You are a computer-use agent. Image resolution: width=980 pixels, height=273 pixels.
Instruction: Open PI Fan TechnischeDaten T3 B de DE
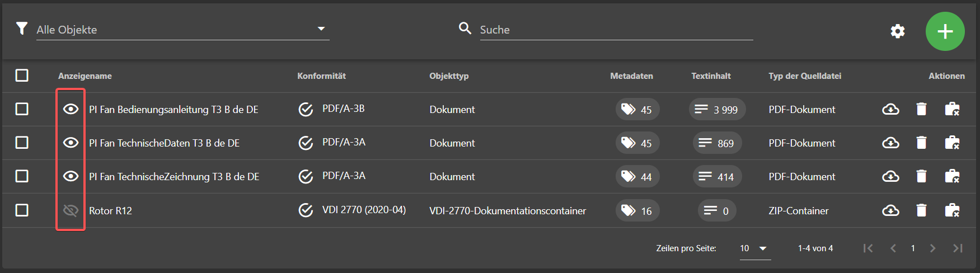coord(164,143)
